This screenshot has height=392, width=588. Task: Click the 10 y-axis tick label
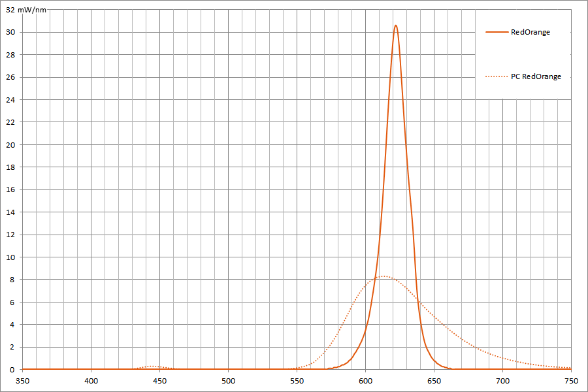tap(11, 257)
